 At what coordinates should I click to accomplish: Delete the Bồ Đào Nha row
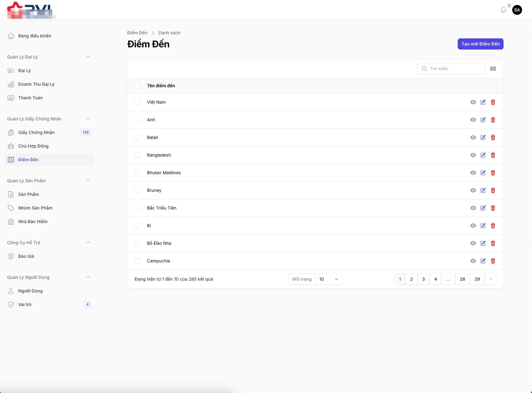point(493,243)
